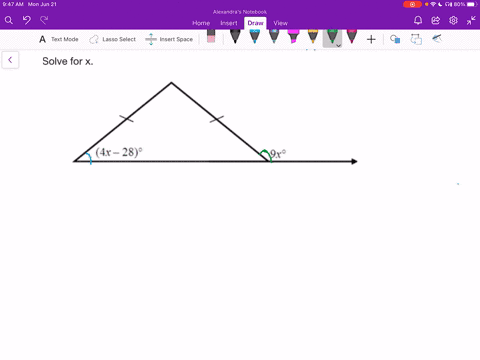The width and height of the screenshot is (480, 360).
Task: Select the orange pen
Action: click(x=313, y=36)
